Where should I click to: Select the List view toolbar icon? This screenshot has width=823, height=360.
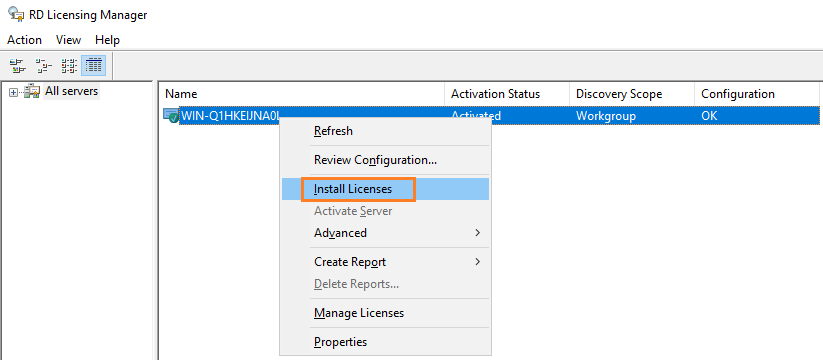pos(69,66)
